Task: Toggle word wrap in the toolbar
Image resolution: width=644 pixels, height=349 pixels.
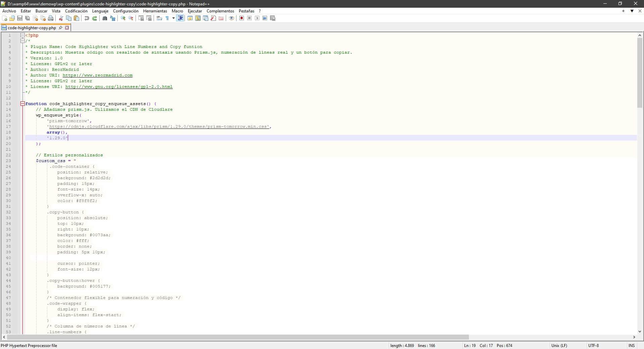Action: 159,18
